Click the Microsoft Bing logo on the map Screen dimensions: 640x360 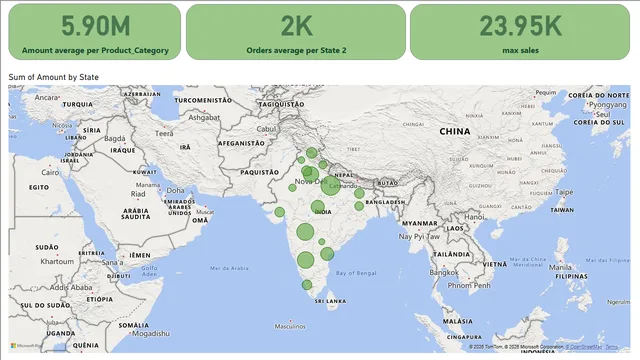pyautogui.click(x=26, y=346)
